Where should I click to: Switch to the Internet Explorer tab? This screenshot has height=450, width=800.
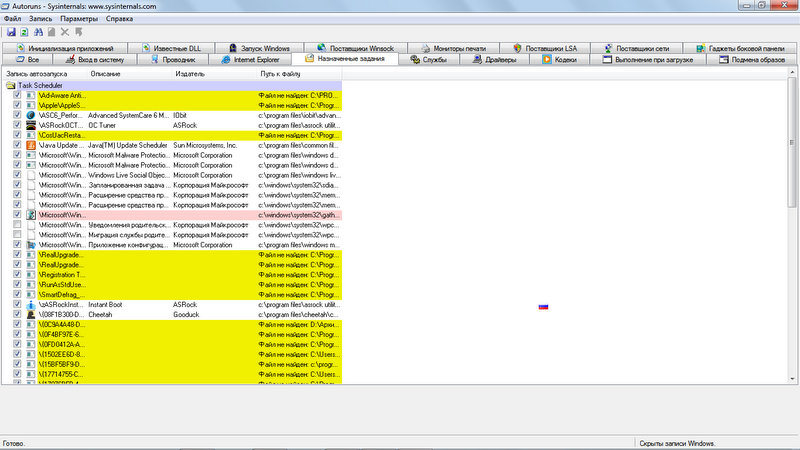pos(250,60)
